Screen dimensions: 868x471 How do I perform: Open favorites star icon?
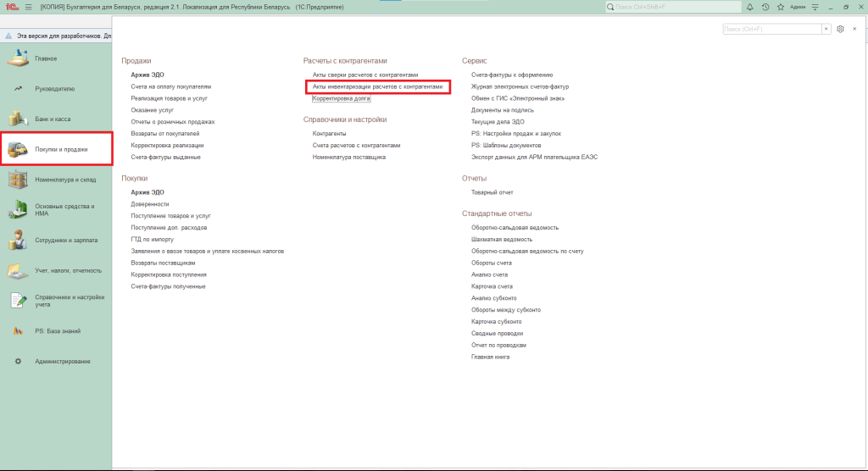(779, 7)
